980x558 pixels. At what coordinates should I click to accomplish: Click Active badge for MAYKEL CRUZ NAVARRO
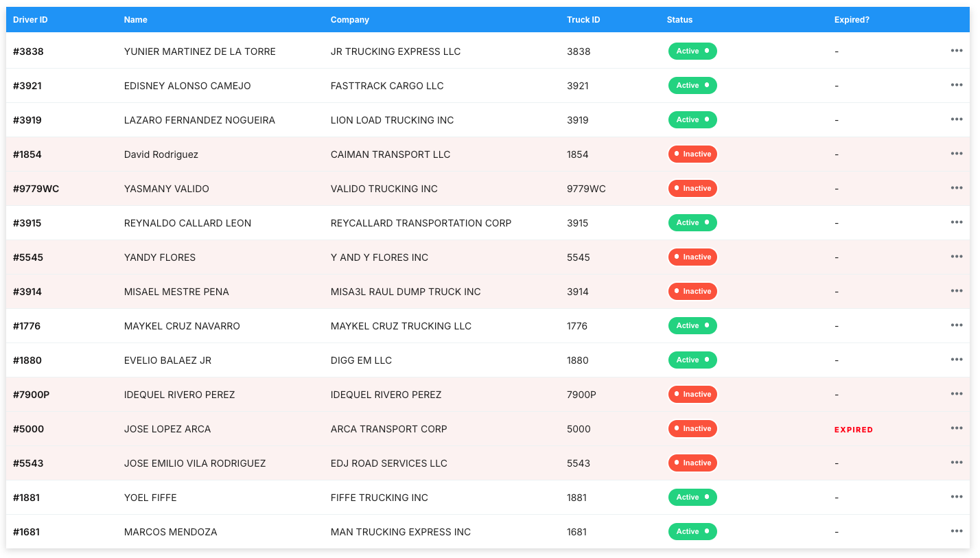click(x=692, y=326)
